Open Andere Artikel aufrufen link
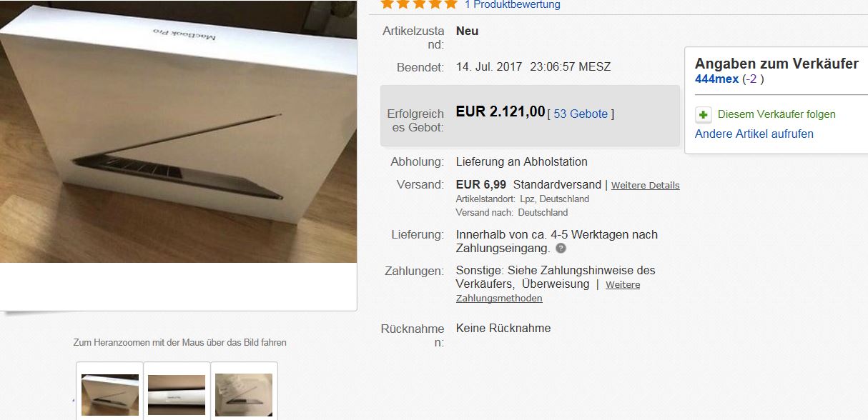868x420 pixels. tap(754, 134)
